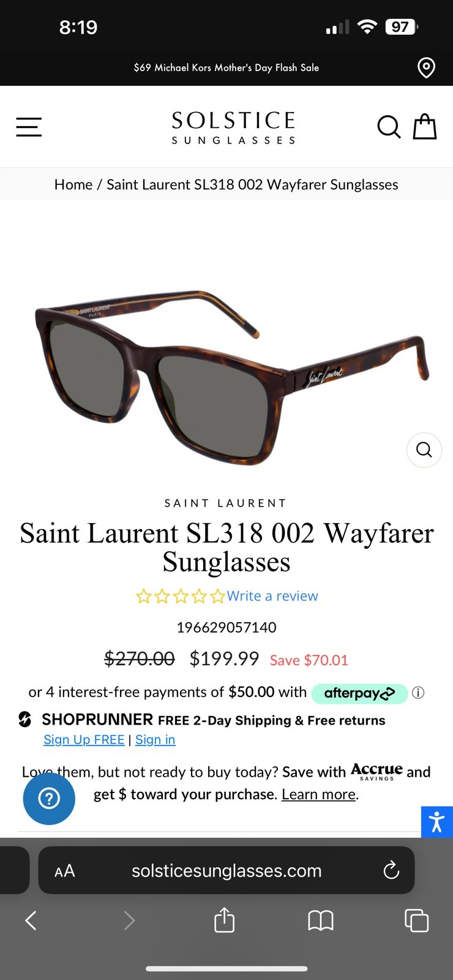Open the help question mark bubble

[49, 799]
